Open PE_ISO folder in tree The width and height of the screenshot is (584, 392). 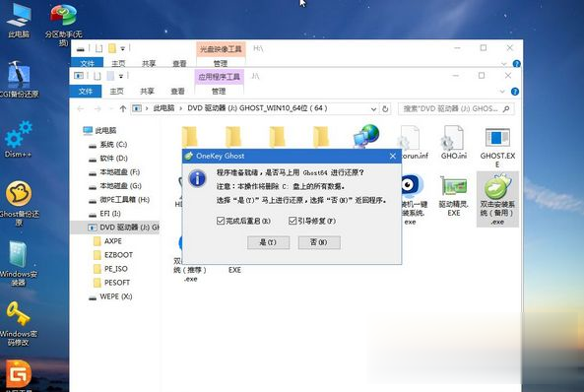click(x=116, y=269)
